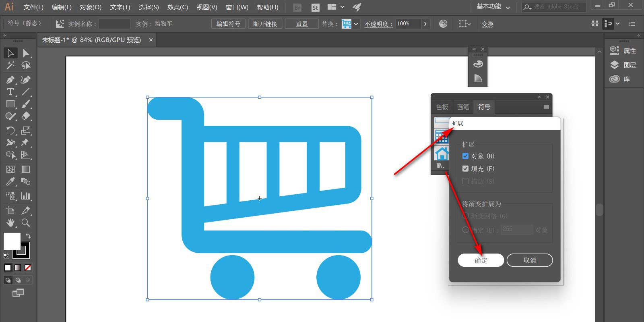Activate the Zoom tool

tap(25, 223)
